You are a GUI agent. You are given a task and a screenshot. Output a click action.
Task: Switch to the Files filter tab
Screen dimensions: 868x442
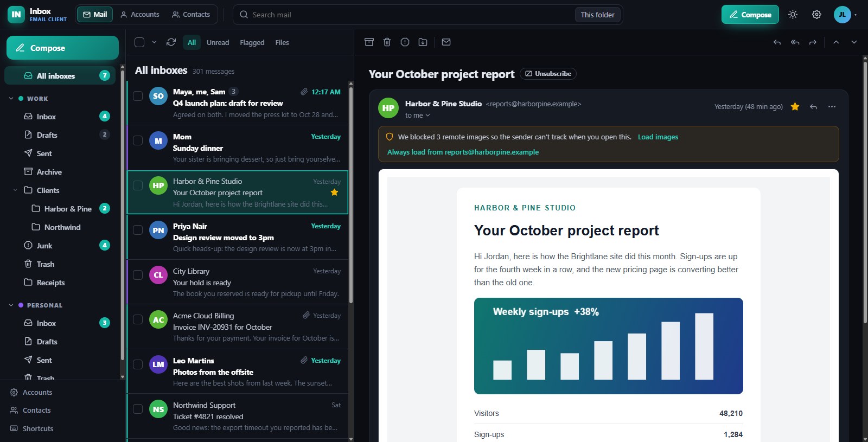tap(282, 42)
